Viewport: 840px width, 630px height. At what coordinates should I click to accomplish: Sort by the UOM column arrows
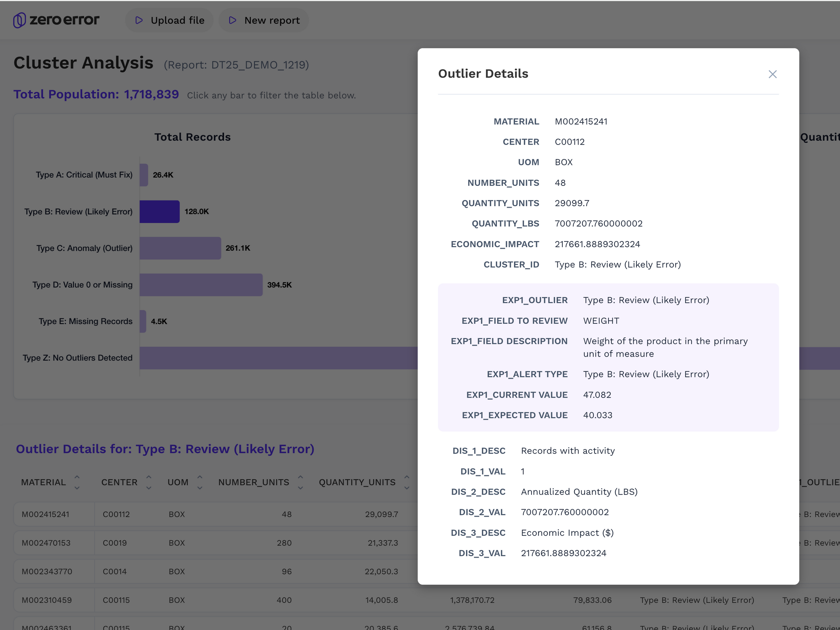[200, 482]
